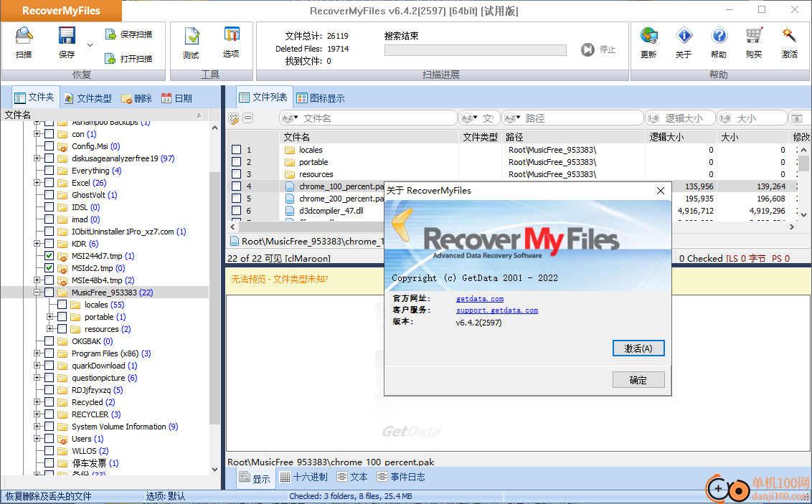
Task: Click 1-9 sort icon in 大小 filter
Action: pyautogui.click(x=725, y=118)
